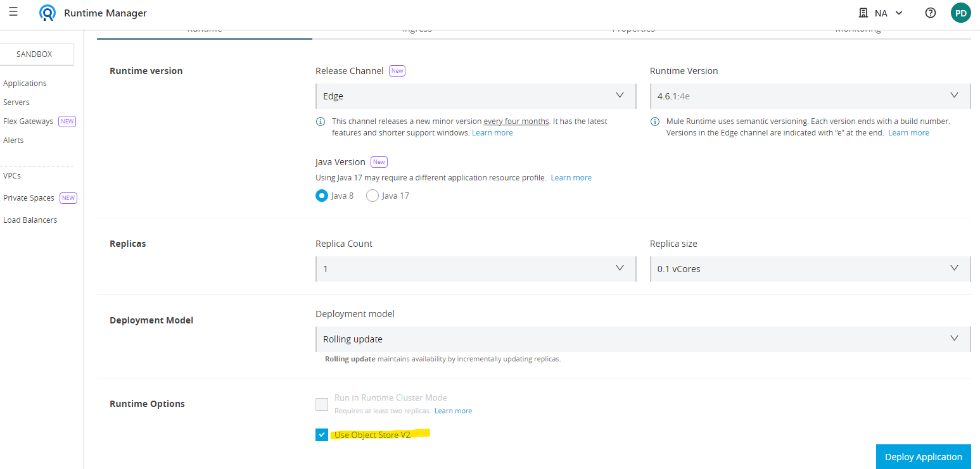The width and height of the screenshot is (980, 469).
Task: Expand the Deployment model dropdown
Action: pos(642,339)
